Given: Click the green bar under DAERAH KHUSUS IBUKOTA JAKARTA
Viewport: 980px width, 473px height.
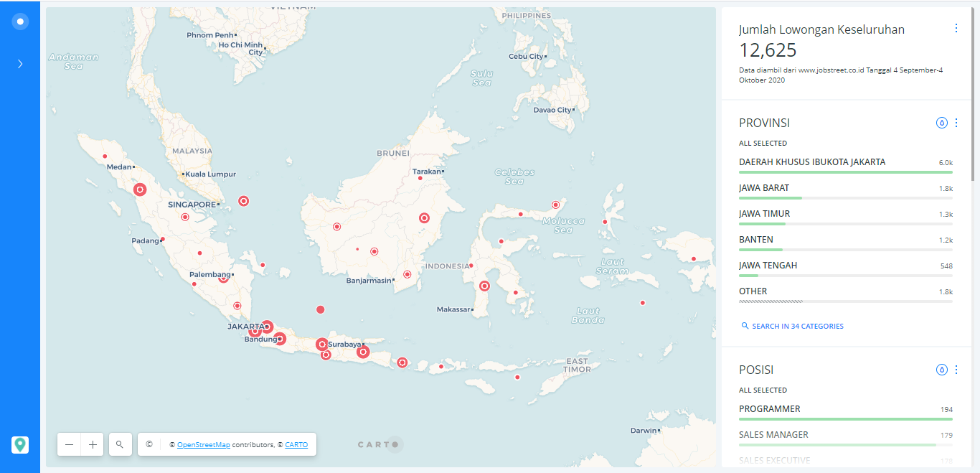Looking at the screenshot, I should [x=846, y=172].
